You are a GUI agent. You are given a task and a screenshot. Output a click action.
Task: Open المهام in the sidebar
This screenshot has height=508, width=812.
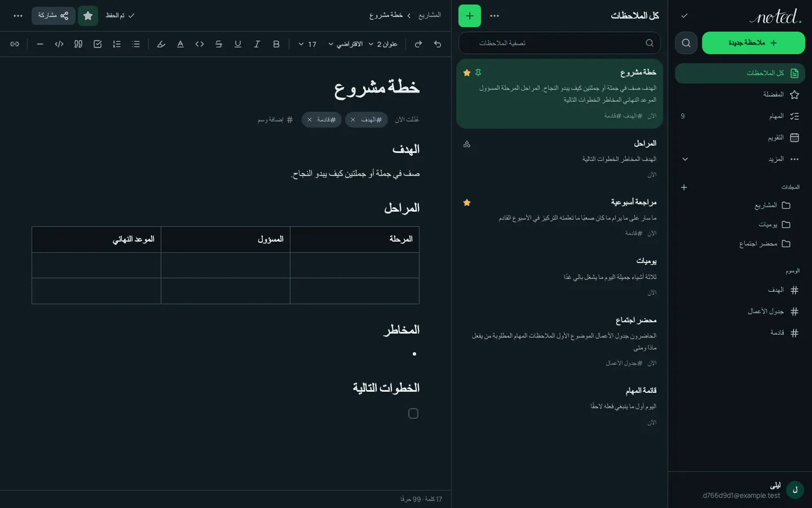[x=740, y=116]
